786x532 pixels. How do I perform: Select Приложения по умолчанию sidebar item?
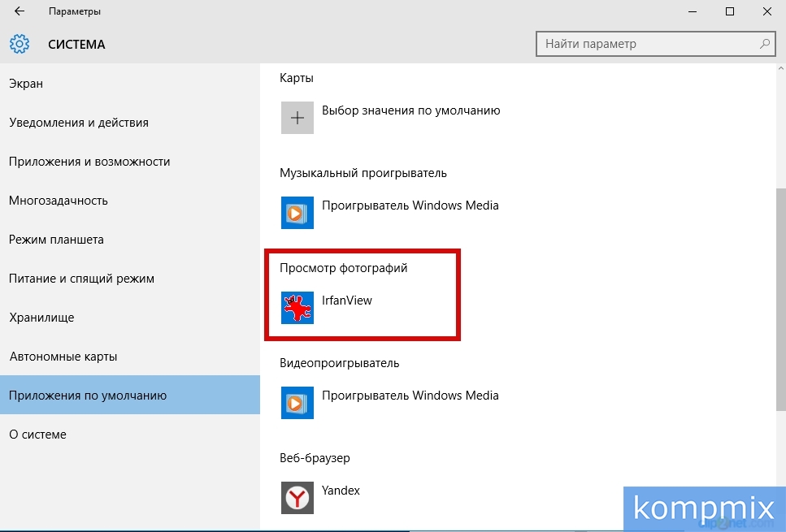[x=130, y=396]
